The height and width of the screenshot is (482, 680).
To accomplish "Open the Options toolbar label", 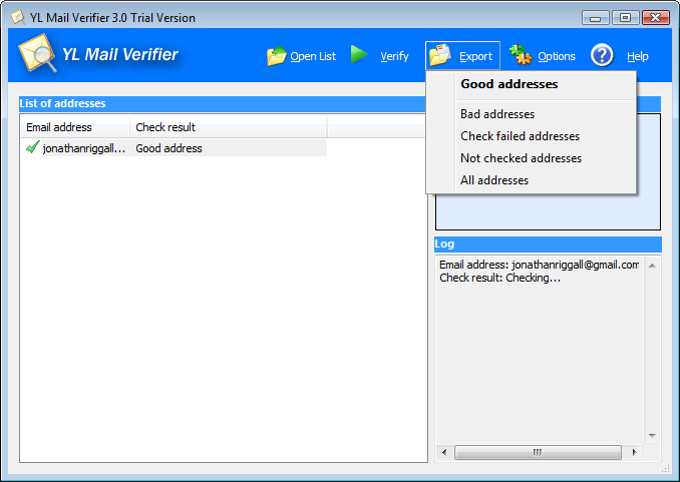I will coord(556,56).
